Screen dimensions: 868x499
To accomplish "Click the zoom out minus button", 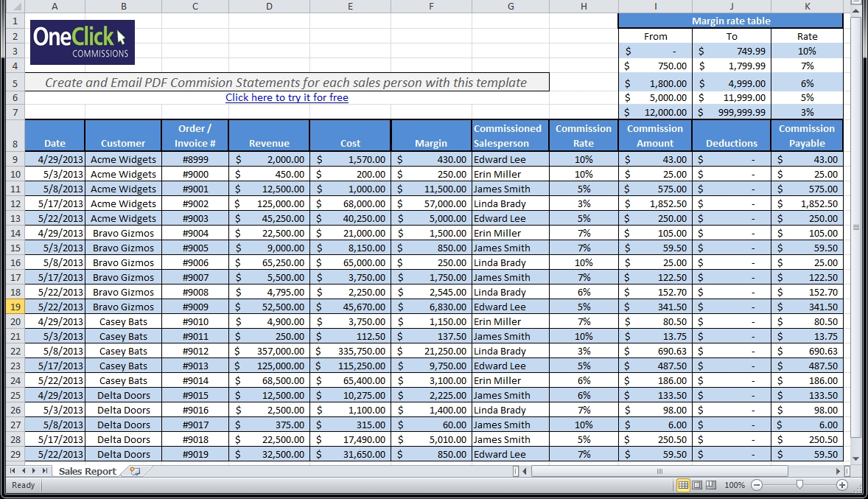I will tap(757, 485).
